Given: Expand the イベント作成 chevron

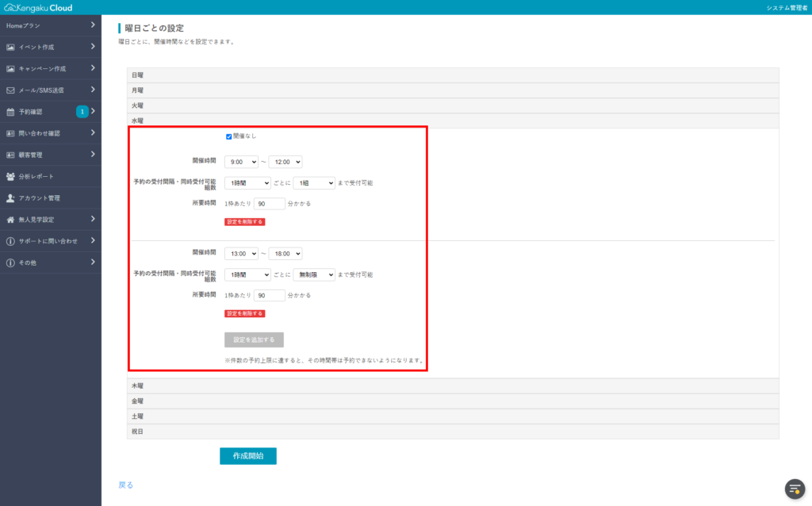Looking at the screenshot, I should pyautogui.click(x=93, y=47).
